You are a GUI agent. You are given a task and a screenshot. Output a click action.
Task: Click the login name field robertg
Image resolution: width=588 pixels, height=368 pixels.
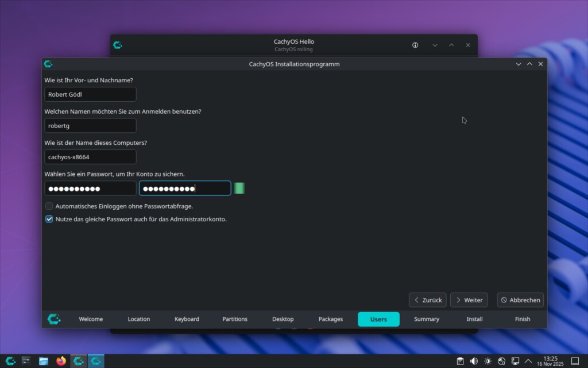point(90,126)
